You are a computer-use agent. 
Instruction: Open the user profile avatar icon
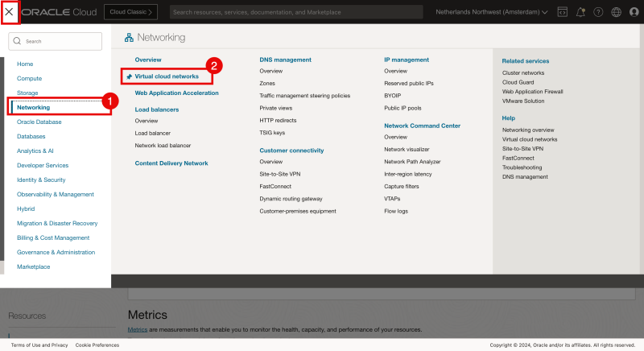pos(633,12)
